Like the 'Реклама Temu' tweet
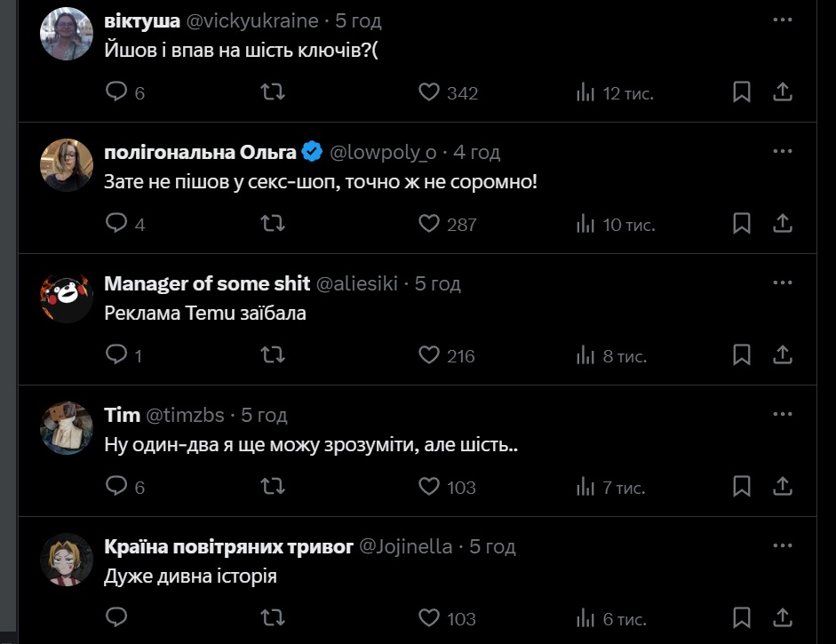This screenshot has width=836, height=644. click(x=430, y=355)
